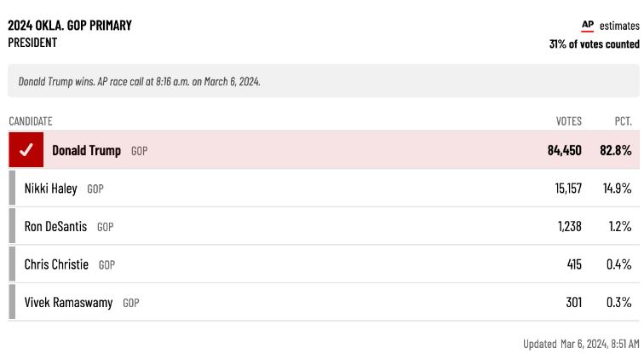Click the Updated Mar 6, 2024 timestamp
The image size is (644, 354).
(580, 344)
